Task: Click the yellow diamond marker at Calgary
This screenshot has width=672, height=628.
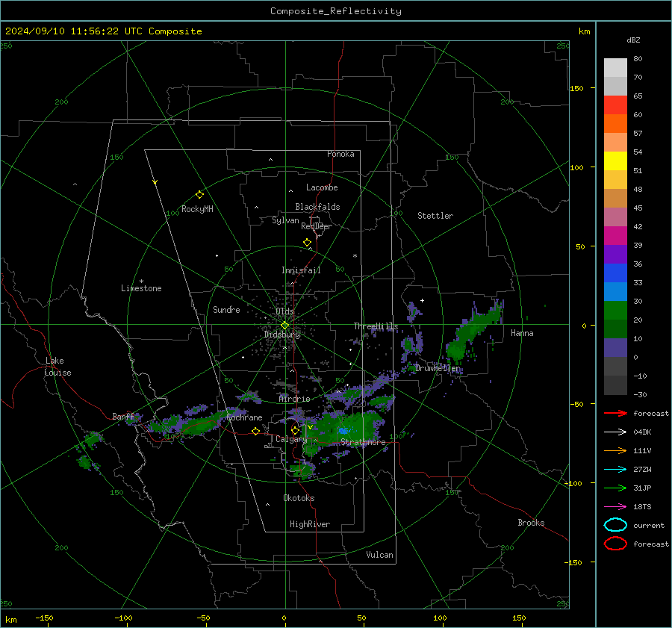Action: 295,430
